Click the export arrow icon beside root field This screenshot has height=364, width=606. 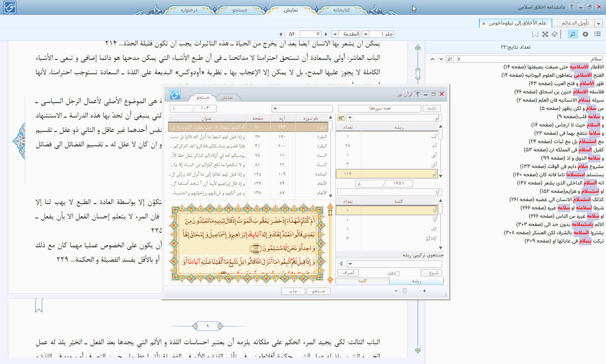341,117
